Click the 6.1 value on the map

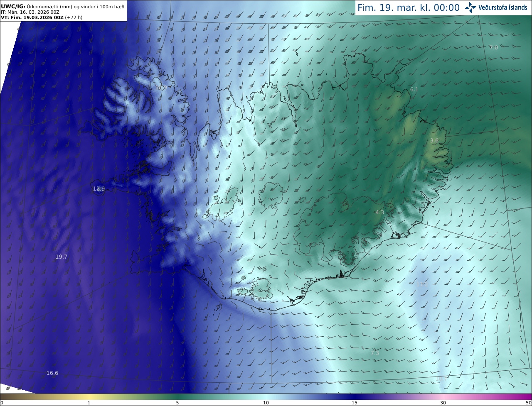tap(414, 89)
